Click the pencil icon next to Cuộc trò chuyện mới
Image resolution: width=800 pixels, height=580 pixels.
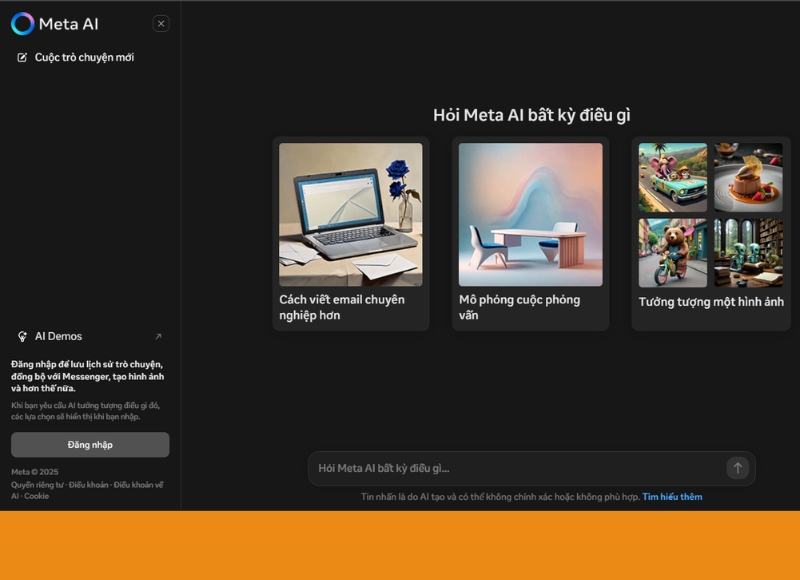(x=22, y=58)
